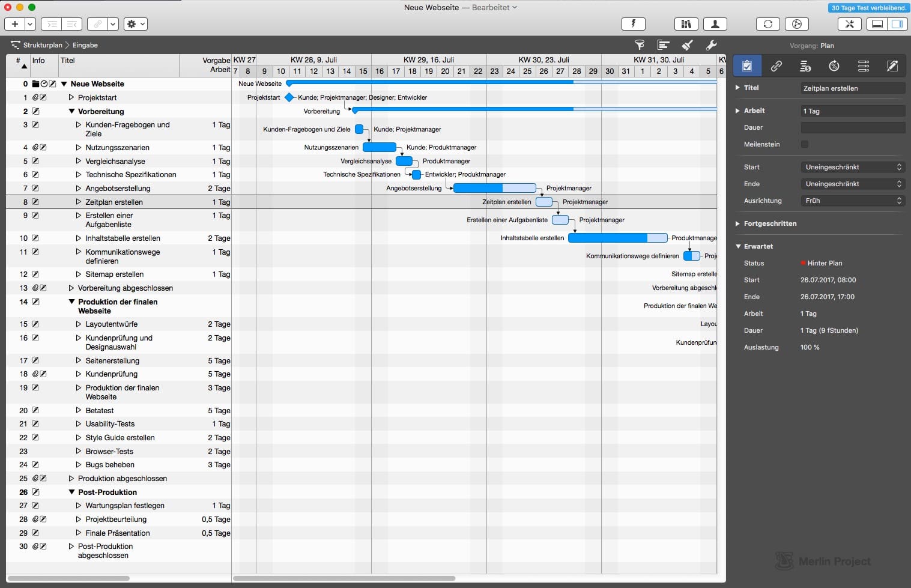Open resources via the person silhouette button

point(715,24)
